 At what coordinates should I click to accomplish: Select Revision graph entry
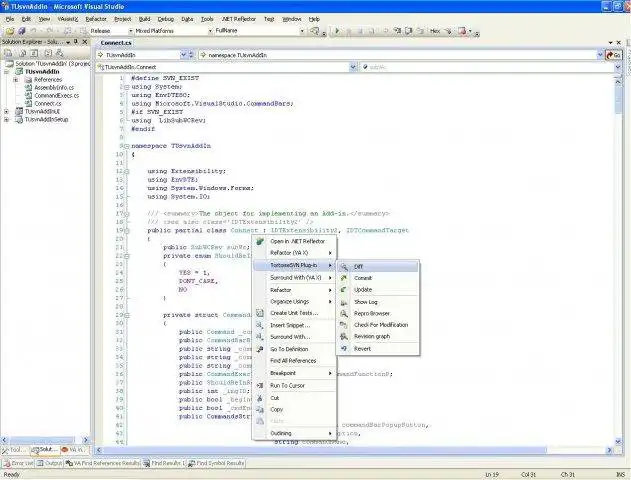[377, 336]
